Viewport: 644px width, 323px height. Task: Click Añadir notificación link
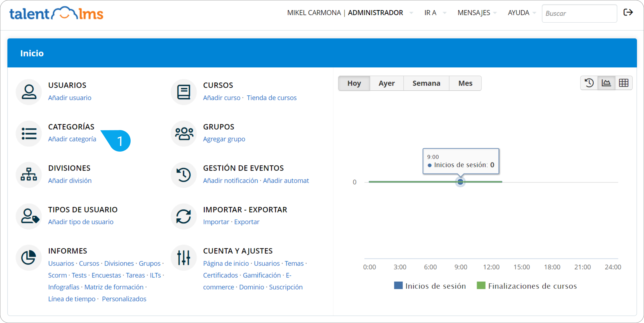click(x=231, y=180)
